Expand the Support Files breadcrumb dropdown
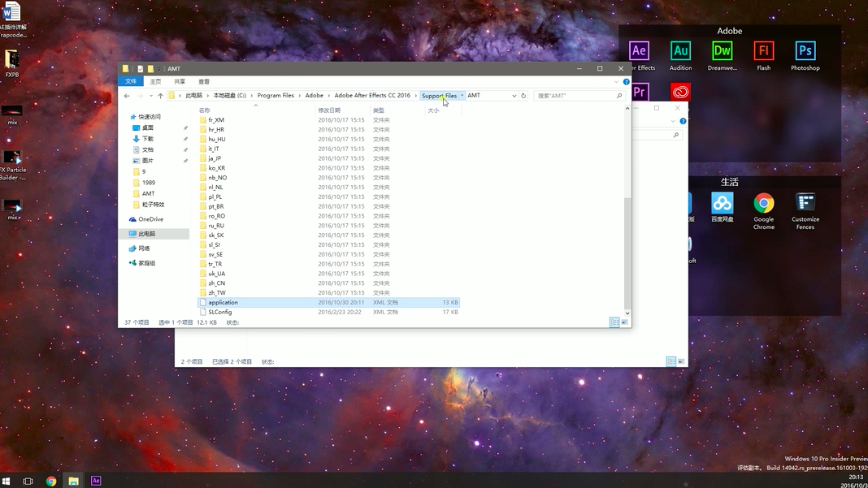Viewport: 868px width, 488px height. 462,96
